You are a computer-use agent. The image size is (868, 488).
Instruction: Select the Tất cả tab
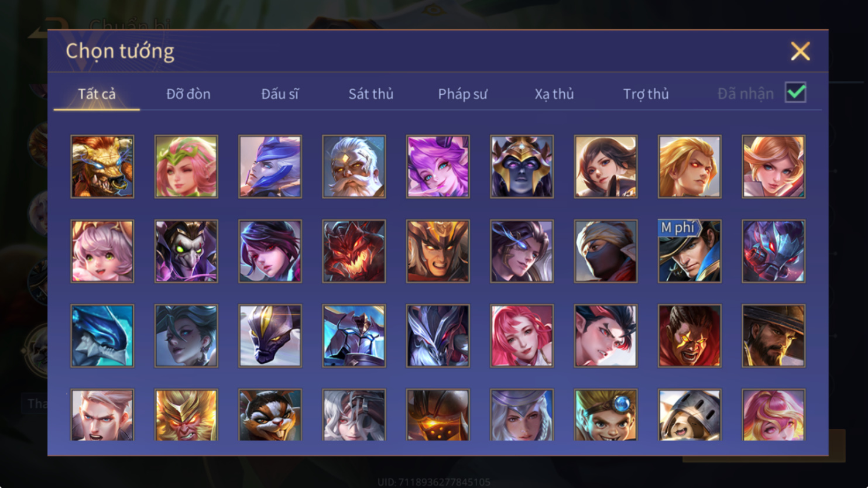pos(97,94)
